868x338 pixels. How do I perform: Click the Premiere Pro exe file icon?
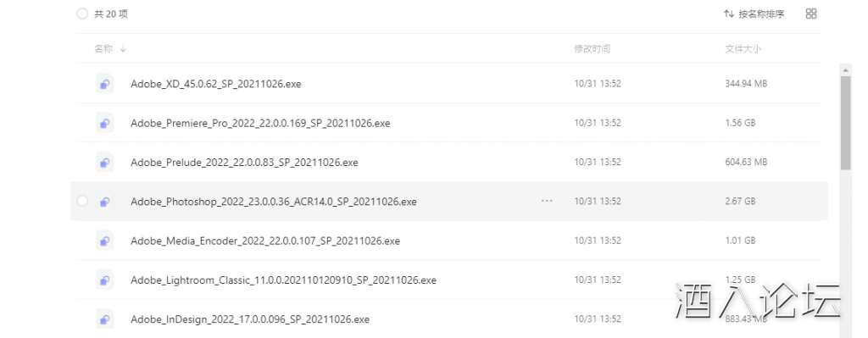coord(104,123)
